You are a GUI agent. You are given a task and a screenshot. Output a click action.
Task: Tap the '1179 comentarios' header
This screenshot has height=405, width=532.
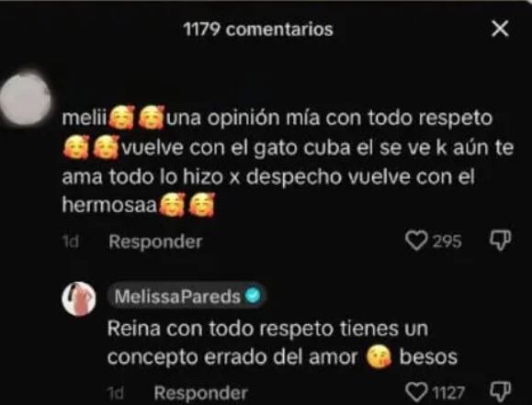point(258,29)
